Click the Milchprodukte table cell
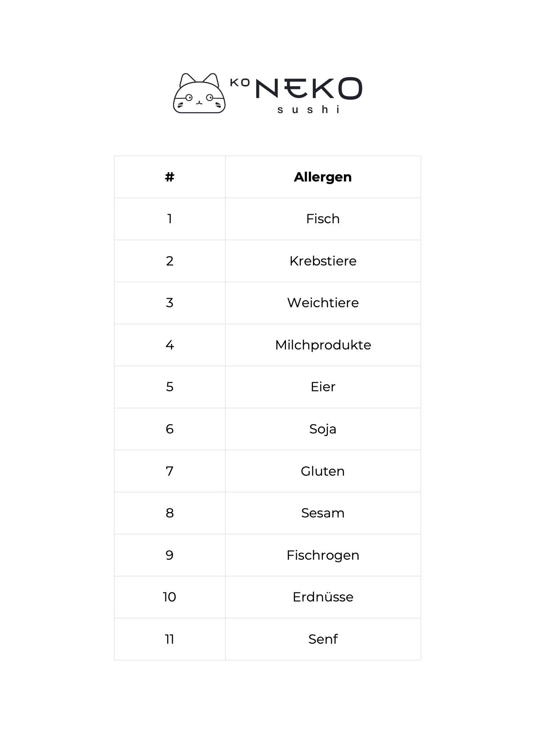 tap(323, 345)
